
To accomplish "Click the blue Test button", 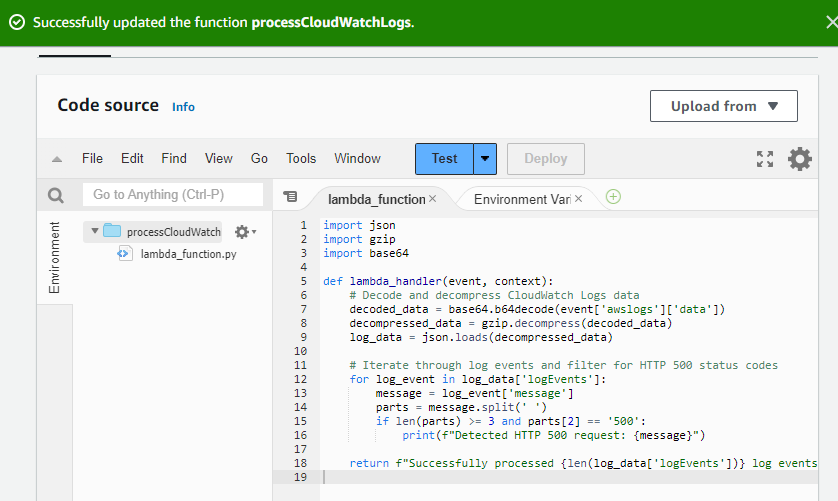I will pyautogui.click(x=444, y=158).
